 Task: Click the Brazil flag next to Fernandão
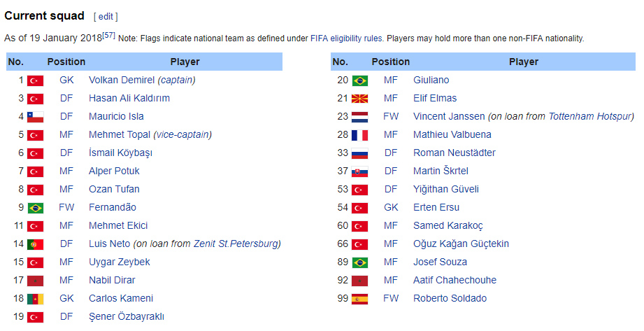coord(35,208)
